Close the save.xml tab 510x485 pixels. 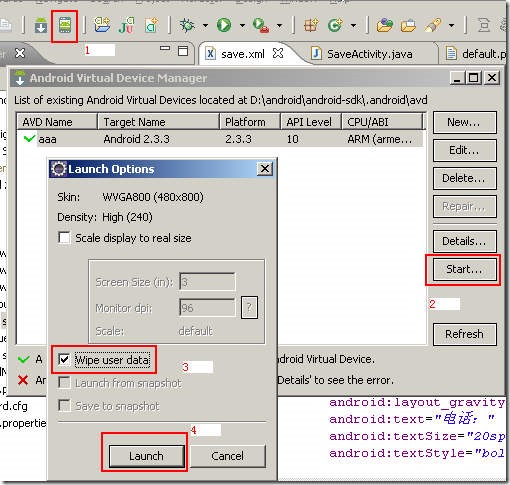278,53
